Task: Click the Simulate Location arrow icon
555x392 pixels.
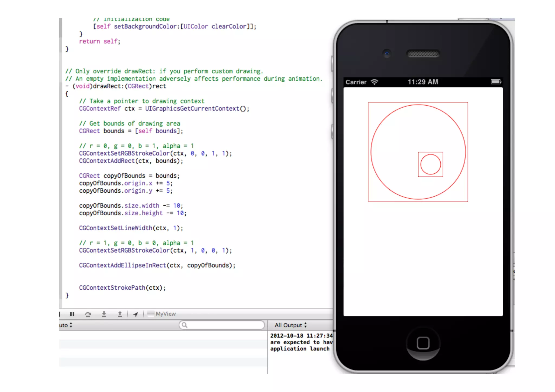Action: tap(136, 314)
